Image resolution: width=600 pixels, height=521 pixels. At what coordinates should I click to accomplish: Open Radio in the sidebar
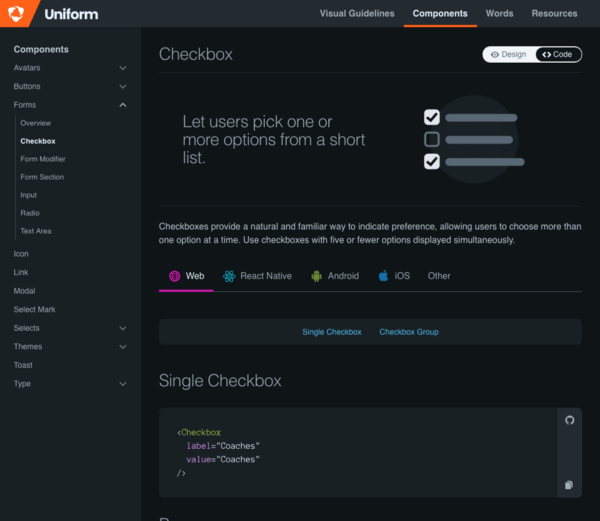tap(30, 213)
